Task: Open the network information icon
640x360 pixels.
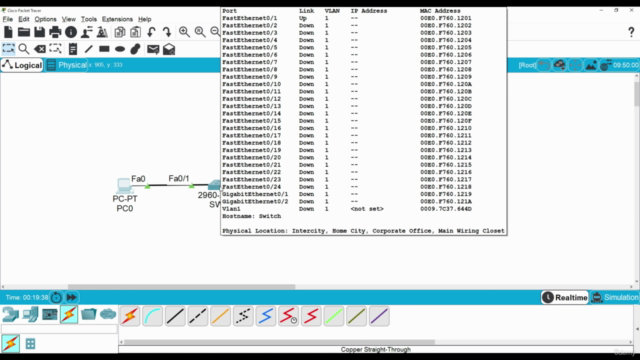Action: pyautogui.click(x=71, y=32)
